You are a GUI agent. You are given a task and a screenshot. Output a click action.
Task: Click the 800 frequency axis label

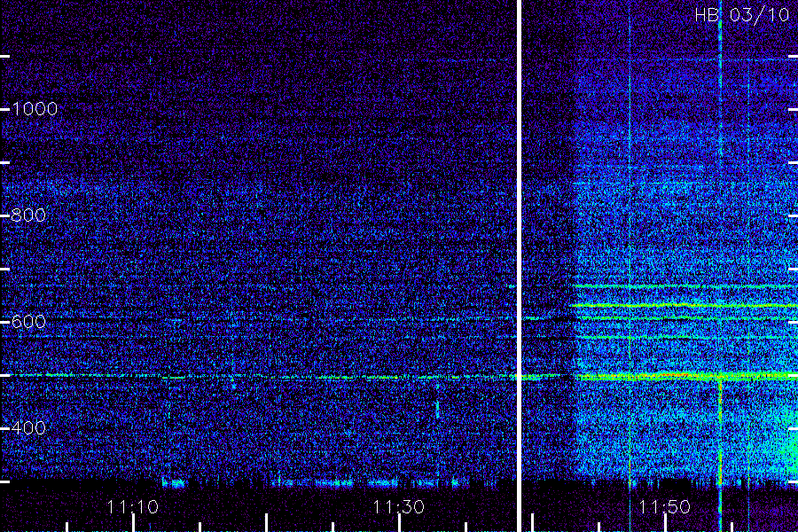(x=28, y=215)
